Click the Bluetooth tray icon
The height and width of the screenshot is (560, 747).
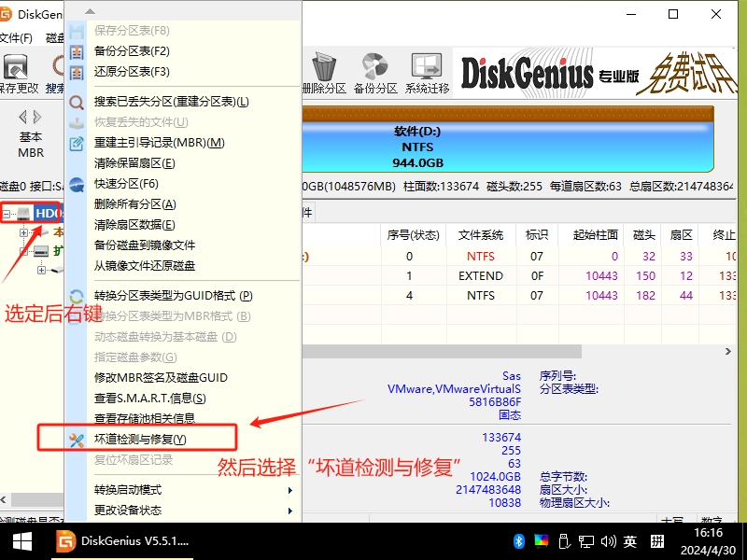(x=519, y=541)
